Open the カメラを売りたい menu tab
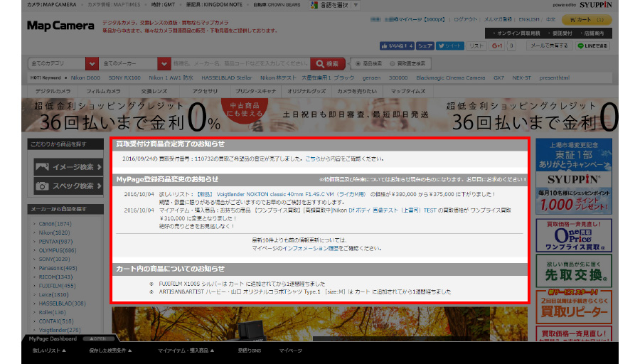 (357, 91)
